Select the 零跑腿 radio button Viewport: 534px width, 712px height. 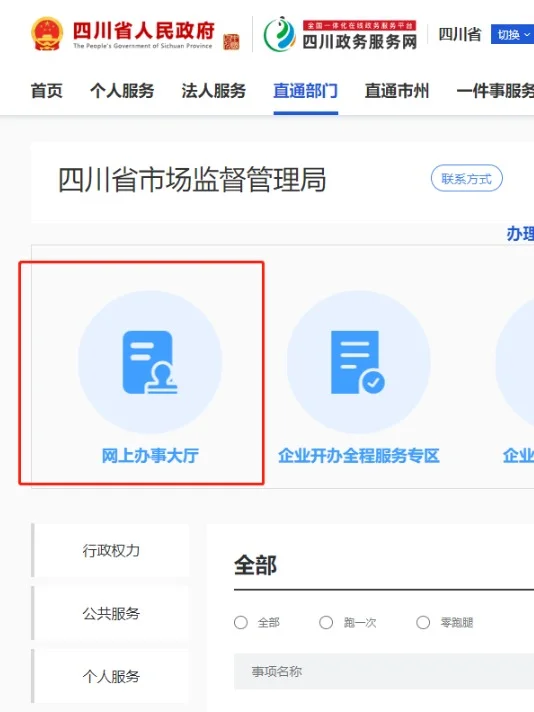423,622
